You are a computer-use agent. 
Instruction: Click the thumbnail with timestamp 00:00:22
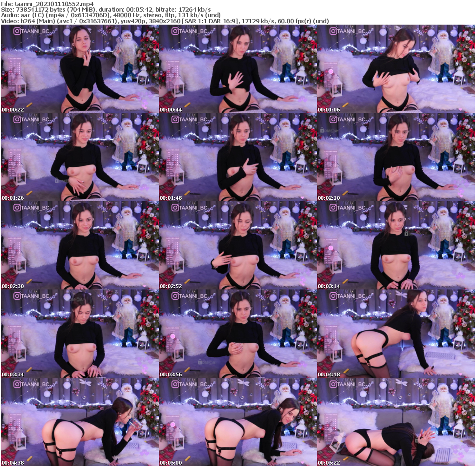point(80,69)
